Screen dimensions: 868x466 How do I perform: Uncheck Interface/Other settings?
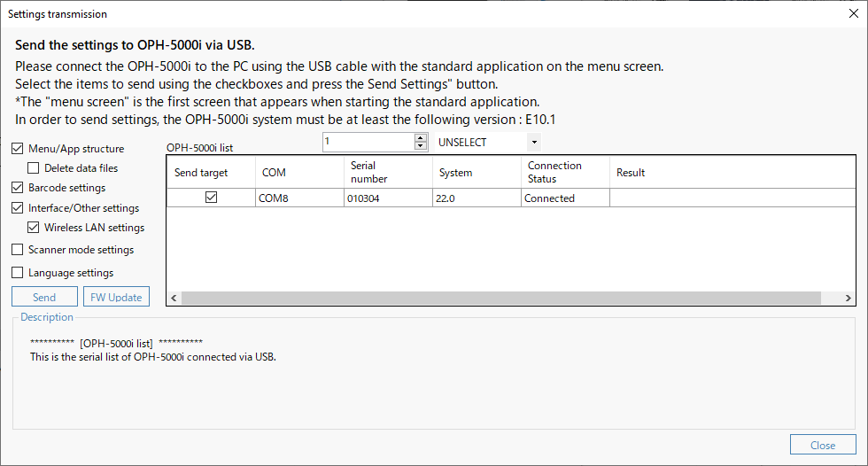18,208
